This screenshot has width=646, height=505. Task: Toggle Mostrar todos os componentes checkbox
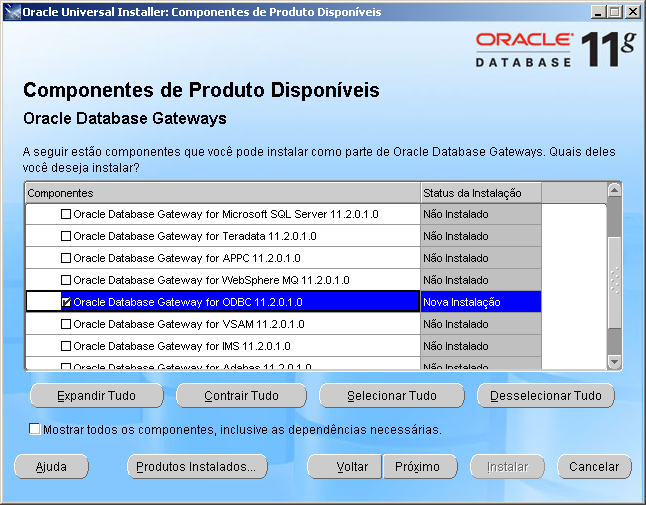pos(35,429)
